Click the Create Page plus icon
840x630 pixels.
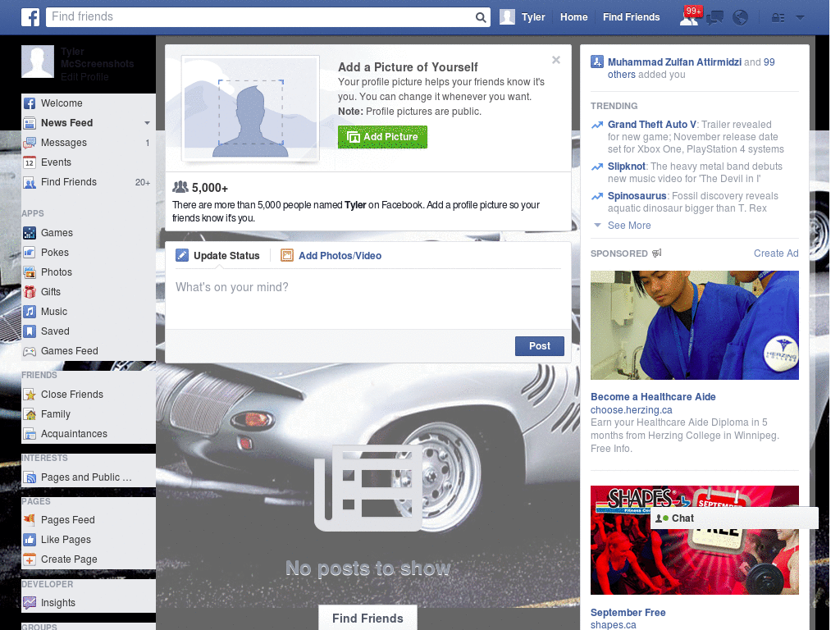(30, 559)
